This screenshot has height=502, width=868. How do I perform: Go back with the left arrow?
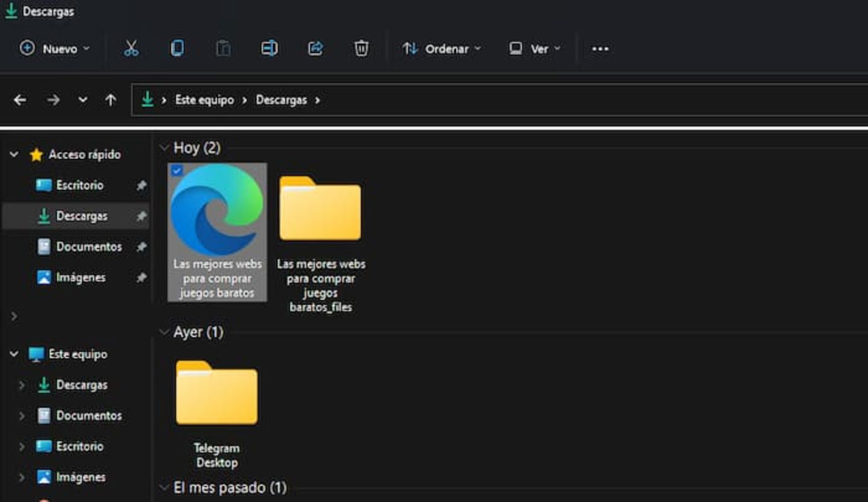20,100
